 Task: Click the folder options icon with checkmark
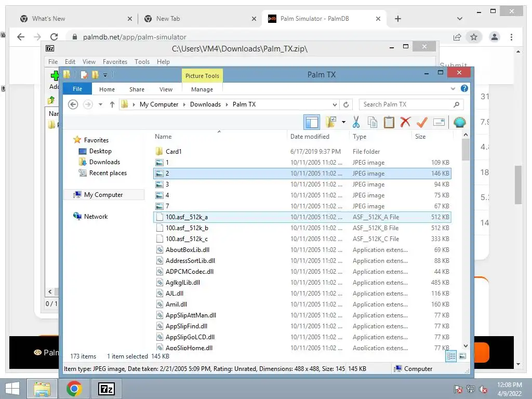[x=331, y=122]
